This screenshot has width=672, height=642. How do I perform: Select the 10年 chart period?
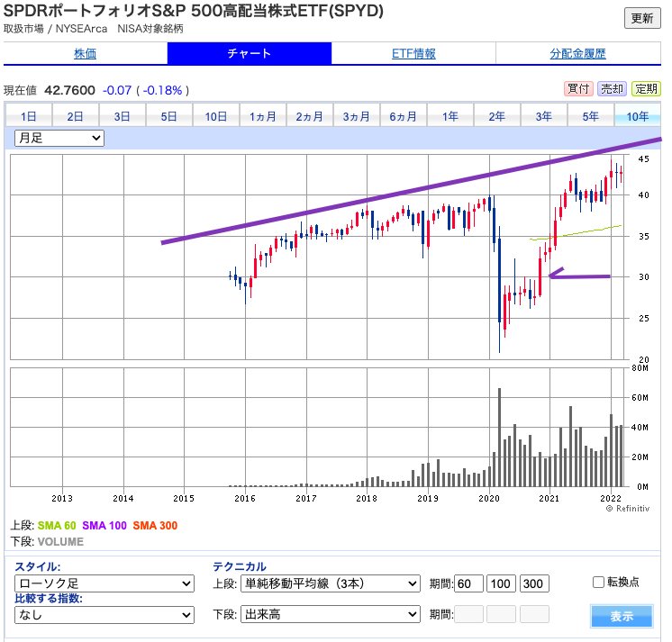pos(637,115)
